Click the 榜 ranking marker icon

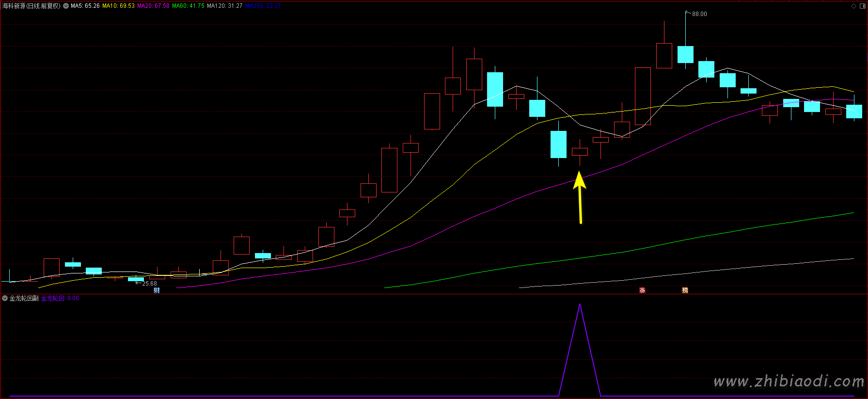685,290
